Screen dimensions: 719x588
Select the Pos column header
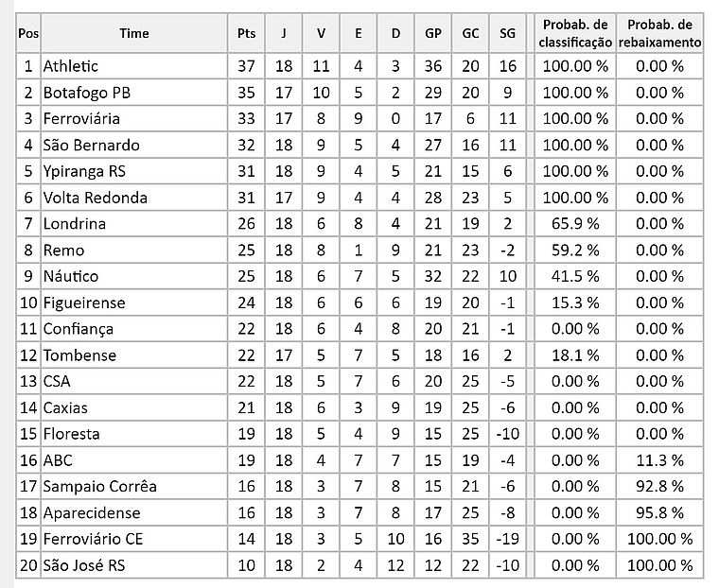point(28,33)
